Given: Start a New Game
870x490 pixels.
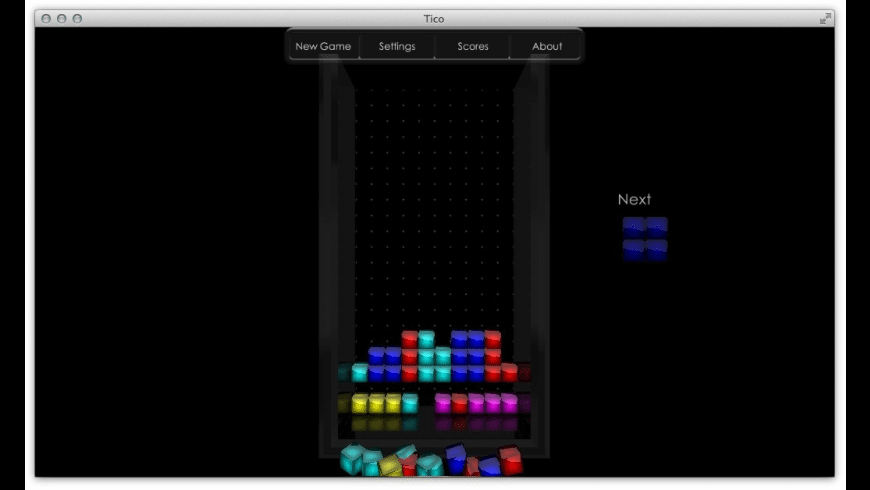Looking at the screenshot, I should (323, 46).
